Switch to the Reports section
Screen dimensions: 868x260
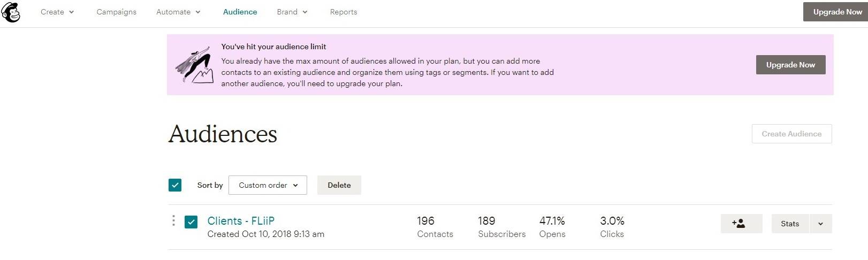[x=344, y=12]
